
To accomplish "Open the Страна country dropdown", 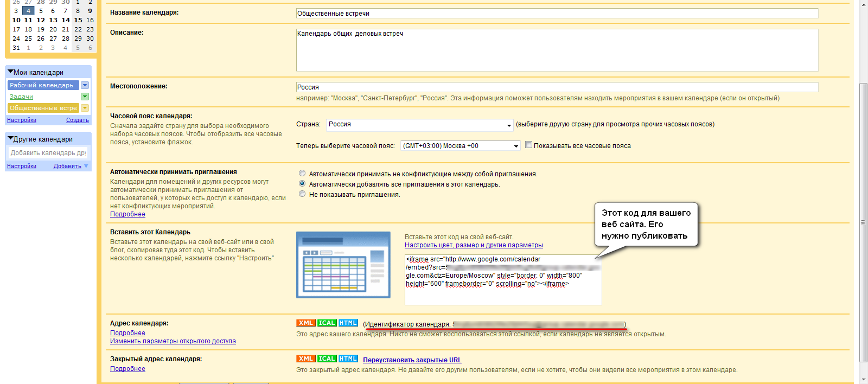I will (x=419, y=125).
